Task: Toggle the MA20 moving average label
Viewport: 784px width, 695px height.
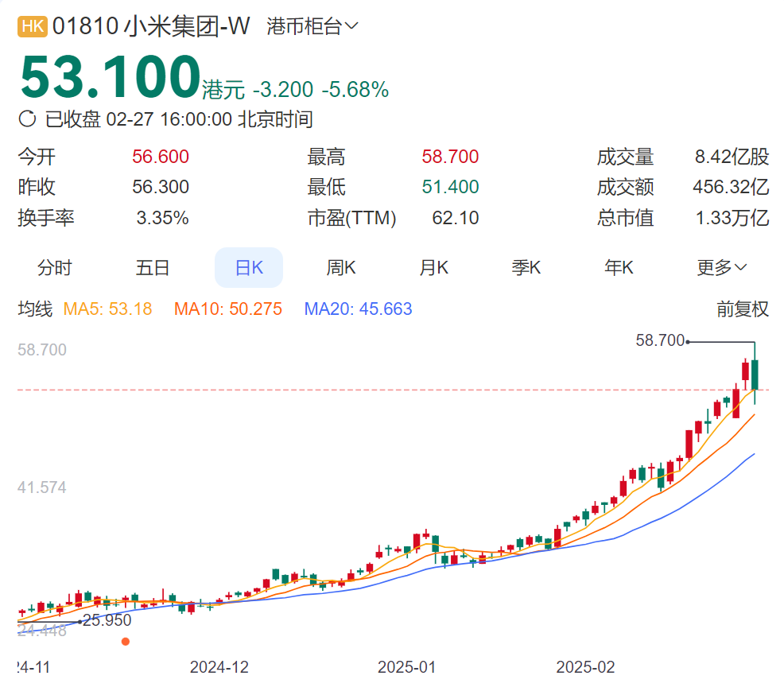Action: point(358,309)
